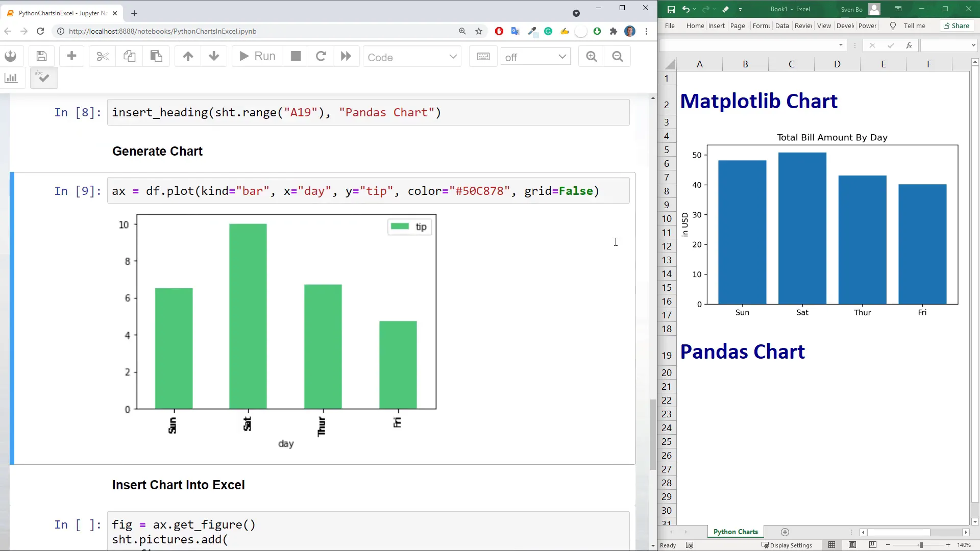Insert a new cell below with the plus icon
The width and height of the screenshot is (980, 551).
(71, 57)
